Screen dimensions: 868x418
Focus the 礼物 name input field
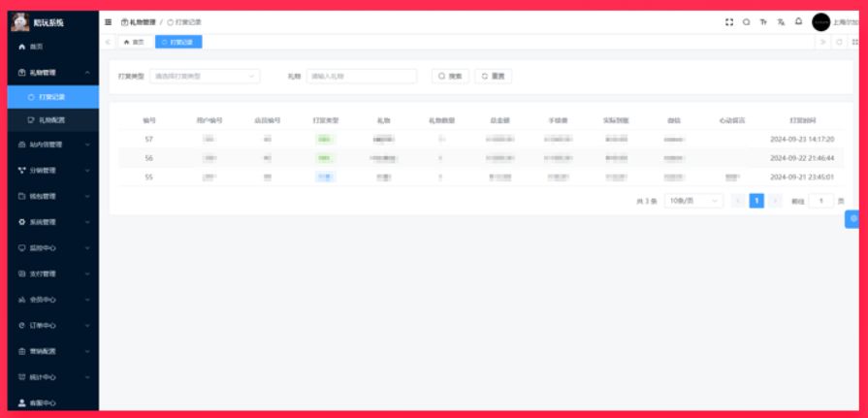(362, 77)
